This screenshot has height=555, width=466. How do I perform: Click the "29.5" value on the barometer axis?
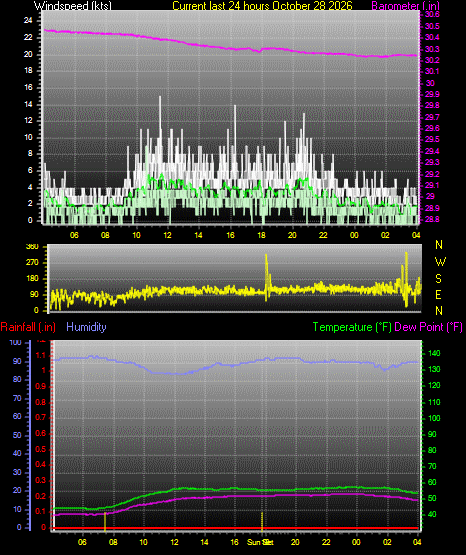[x=432, y=139]
